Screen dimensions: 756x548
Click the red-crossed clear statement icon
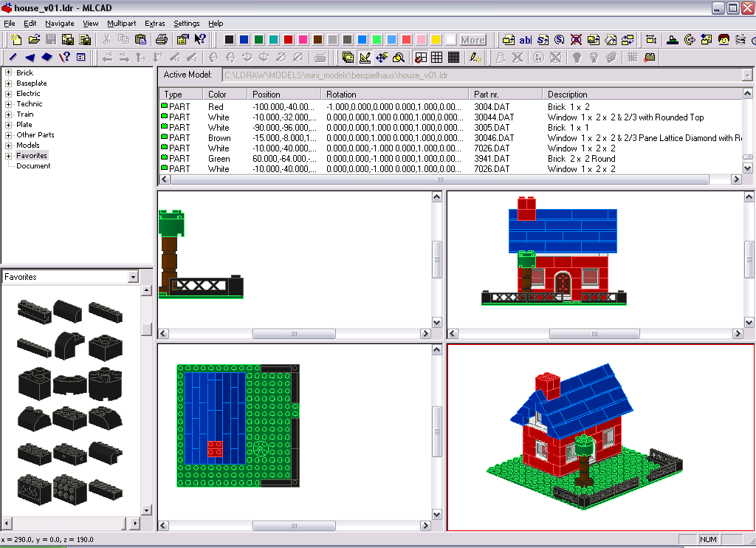point(576,40)
